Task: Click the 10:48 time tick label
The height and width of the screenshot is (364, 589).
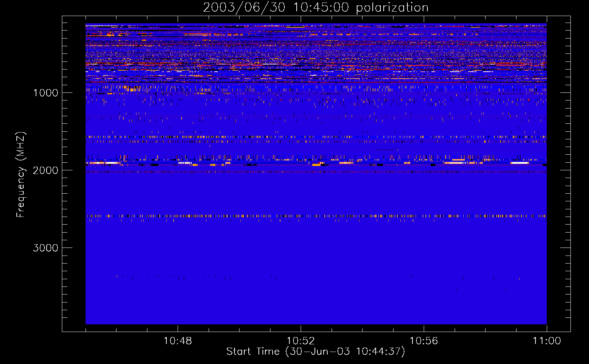Action: (178, 341)
